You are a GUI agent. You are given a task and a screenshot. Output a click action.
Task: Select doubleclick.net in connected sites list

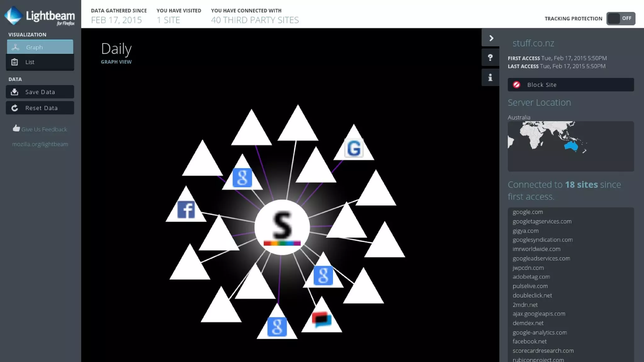point(532,295)
